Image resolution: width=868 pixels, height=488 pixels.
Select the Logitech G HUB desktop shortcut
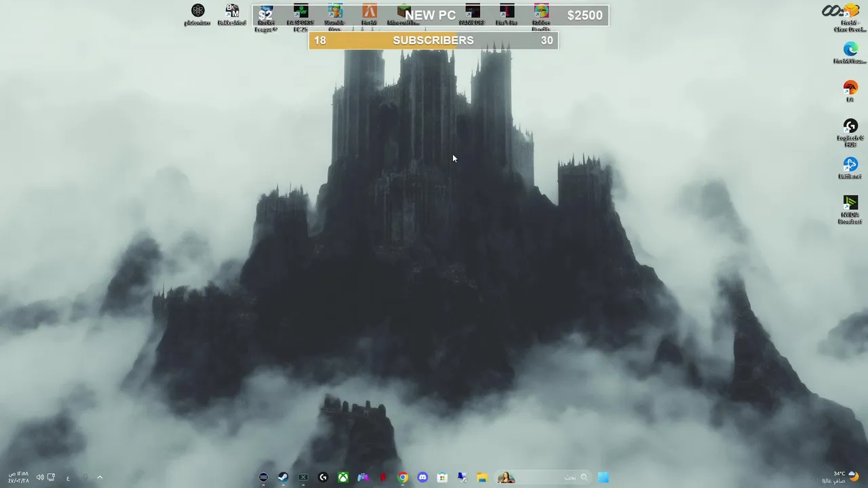click(x=850, y=133)
